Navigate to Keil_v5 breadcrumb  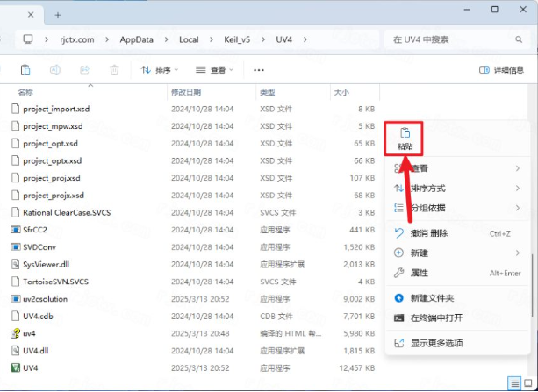(x=237, y=39)
